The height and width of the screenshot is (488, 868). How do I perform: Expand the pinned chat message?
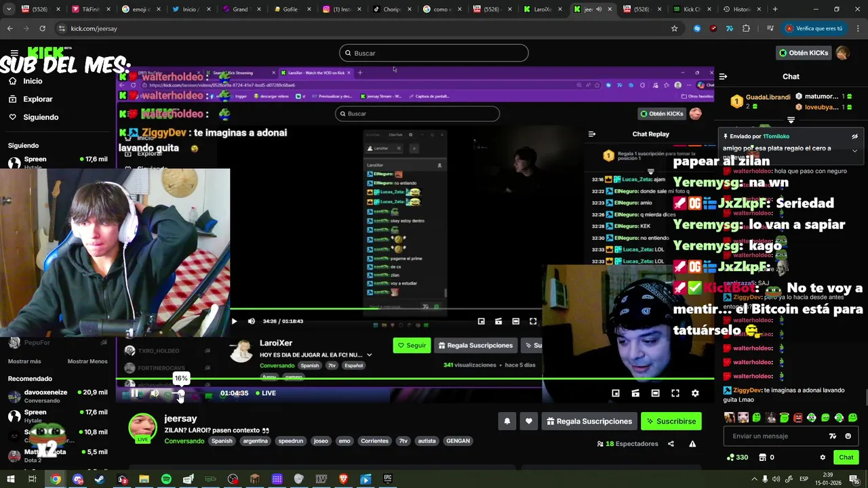(854, 150)
